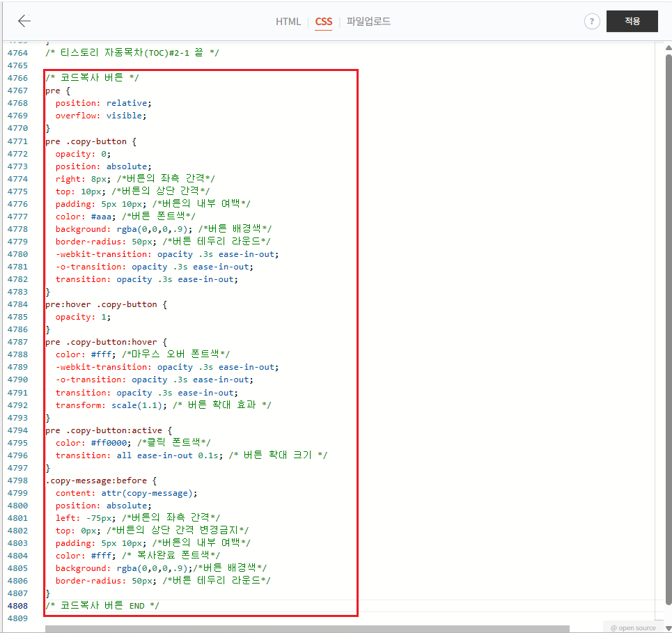Click the horizontal scrollbar at bottom
This screenshot has height=633, width=672.
[x=307, y=629]
